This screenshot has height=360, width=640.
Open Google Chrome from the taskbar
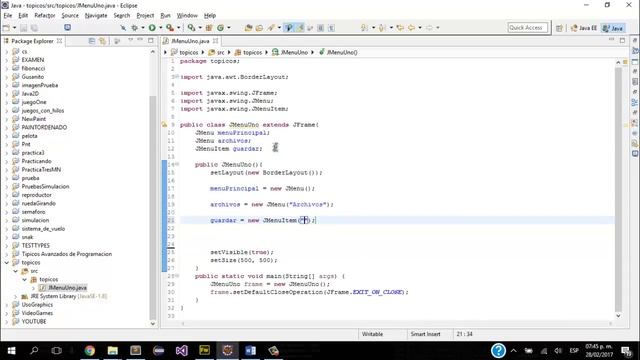pos(90,351)
